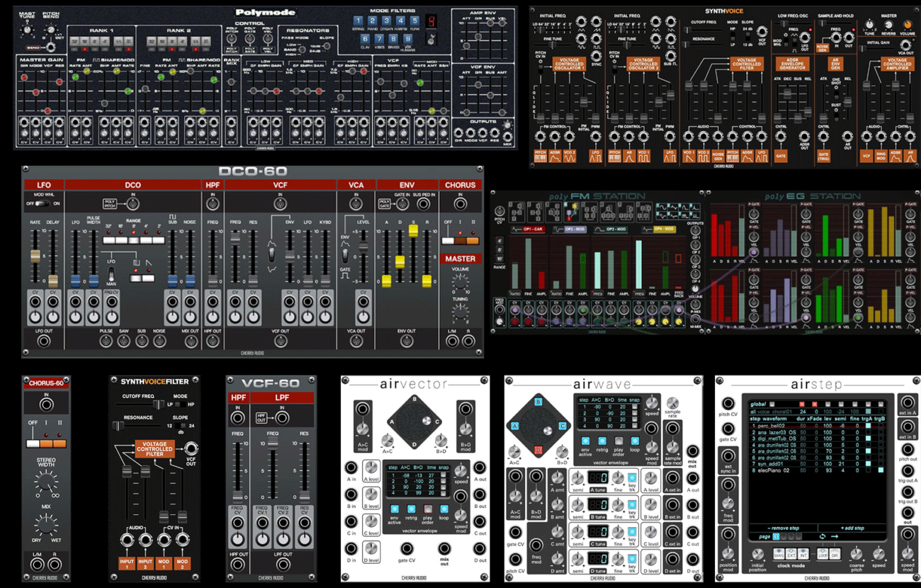Click the VCF OUT jack on Synthvoicefilter

pos(190,448)
